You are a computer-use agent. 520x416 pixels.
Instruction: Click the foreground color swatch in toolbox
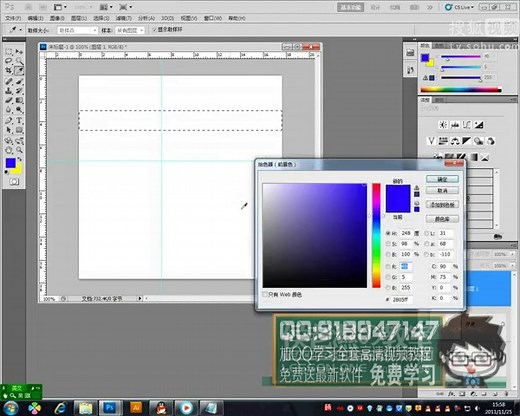point(10,163)
